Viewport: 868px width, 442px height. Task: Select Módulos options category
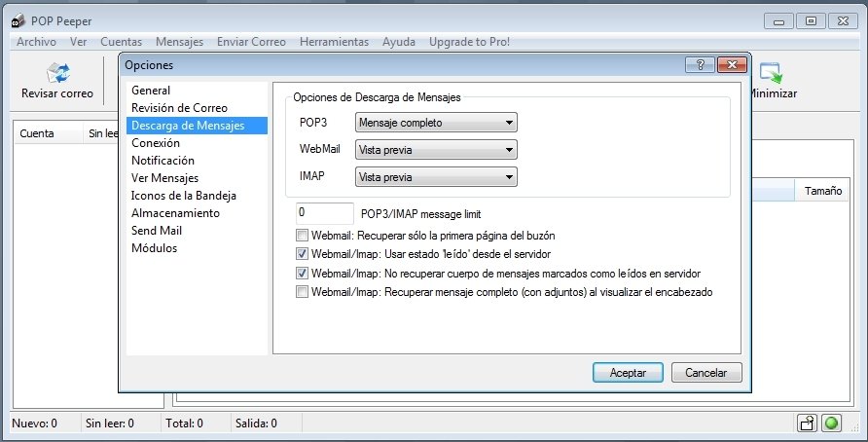click(197, 248)
